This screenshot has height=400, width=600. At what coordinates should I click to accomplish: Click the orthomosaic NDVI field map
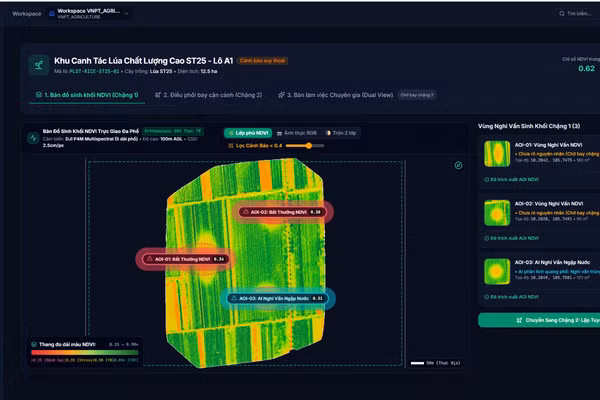pyautogui.click(x=246, y=263)
